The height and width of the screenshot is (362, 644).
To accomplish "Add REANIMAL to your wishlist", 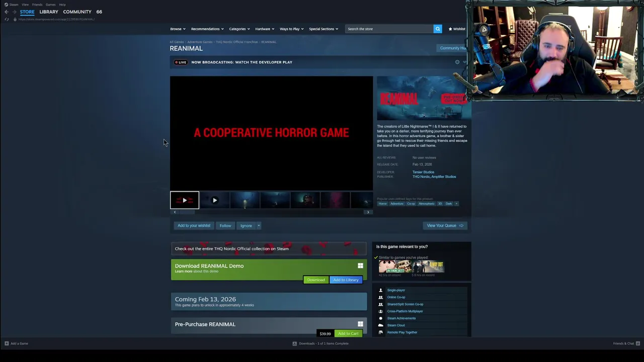I will (194, 226).
